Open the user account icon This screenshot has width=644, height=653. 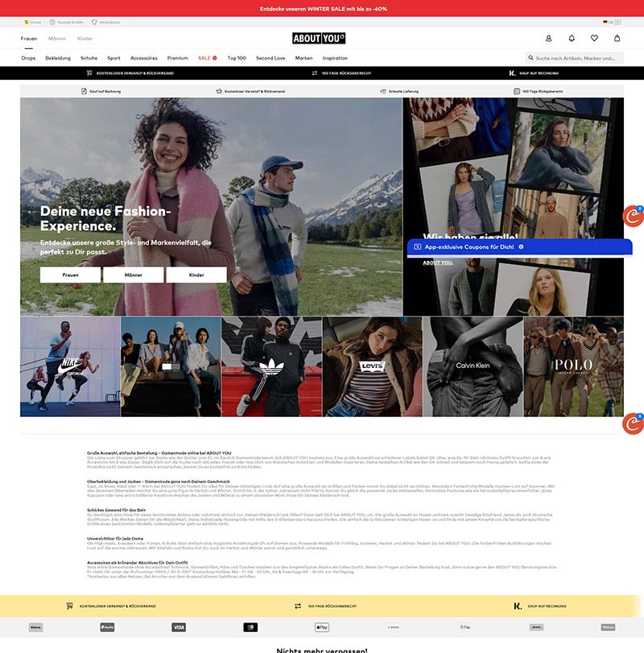[549, 39]
